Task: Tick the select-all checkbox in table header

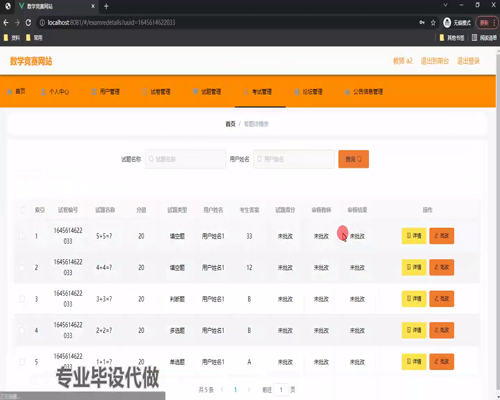Action: pyautogui.click(x=23, y=210)
